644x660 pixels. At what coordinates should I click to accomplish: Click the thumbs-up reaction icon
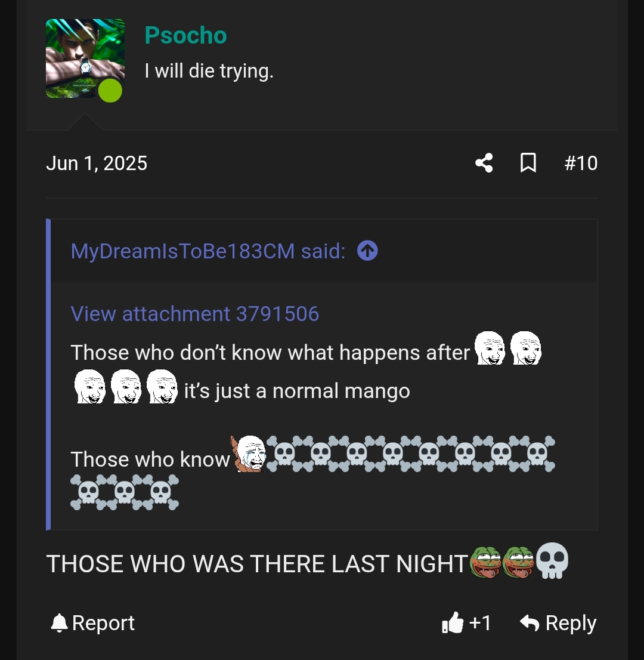click(452, 623)
